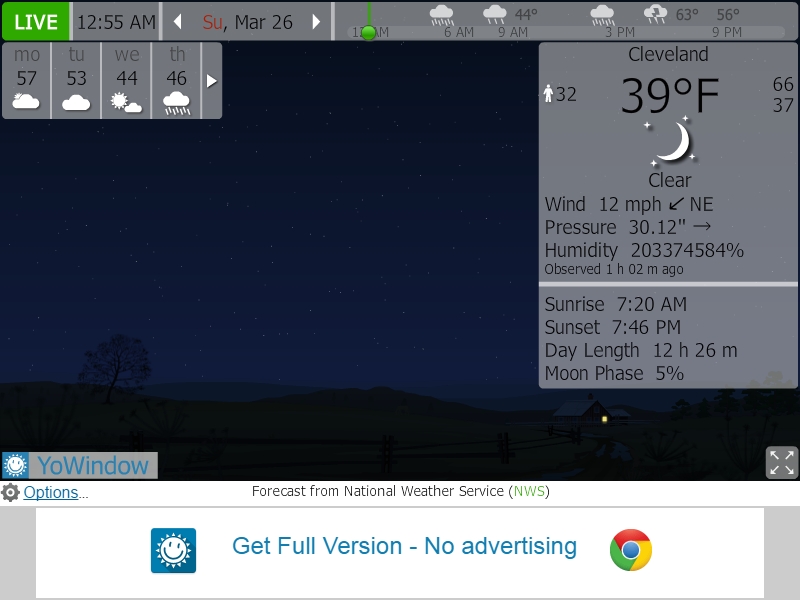
Task: Click the Moon Phase 5% row
Action: [614, 373]
